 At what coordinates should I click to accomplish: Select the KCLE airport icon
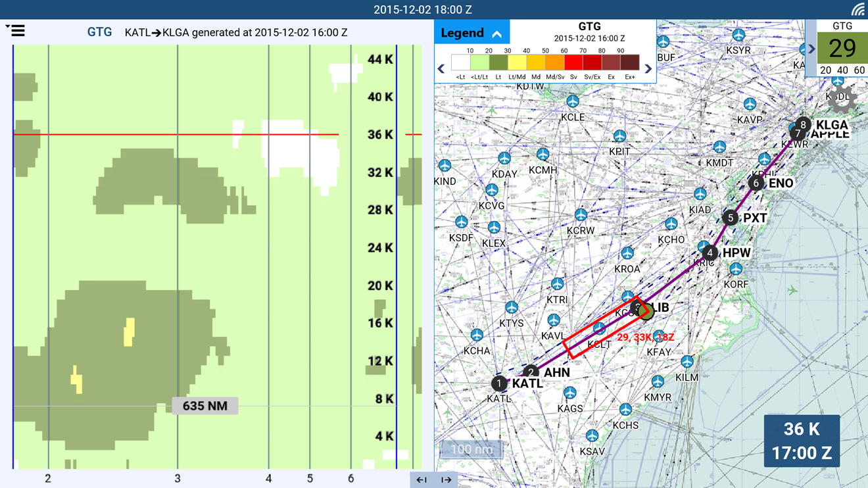tap(572, 100)
